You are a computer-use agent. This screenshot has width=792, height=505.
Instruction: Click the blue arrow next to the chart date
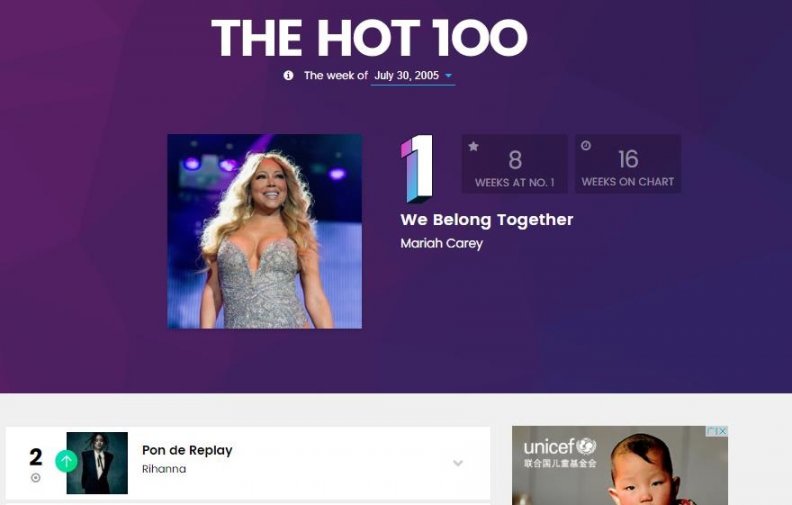pos(448,76)
